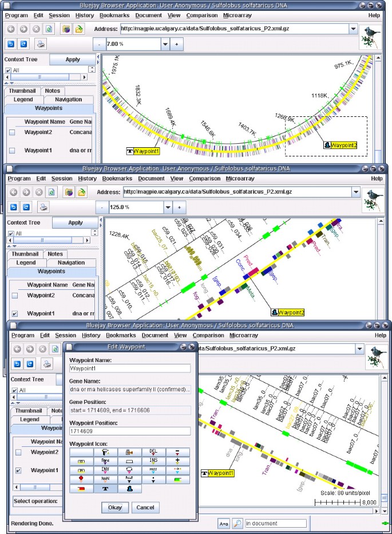
Task: Click Apply in the 7.00% window
Action: [73, 59]
